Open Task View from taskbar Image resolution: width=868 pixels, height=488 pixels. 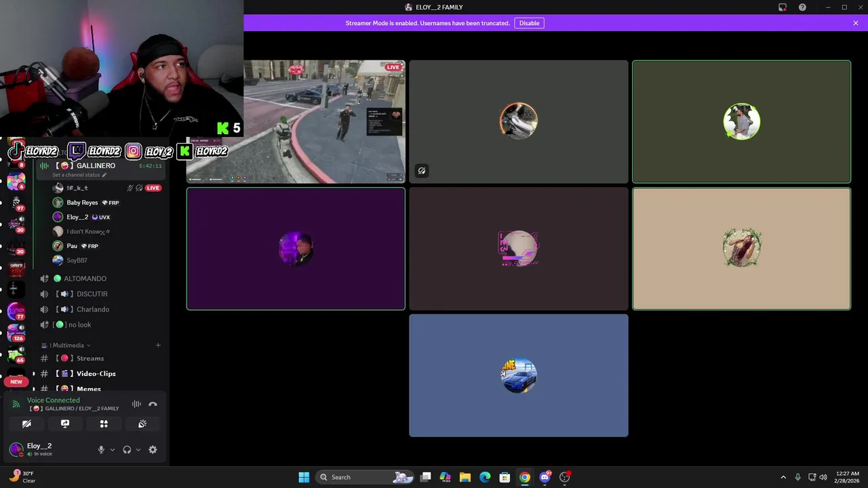(x=425, y=477)
